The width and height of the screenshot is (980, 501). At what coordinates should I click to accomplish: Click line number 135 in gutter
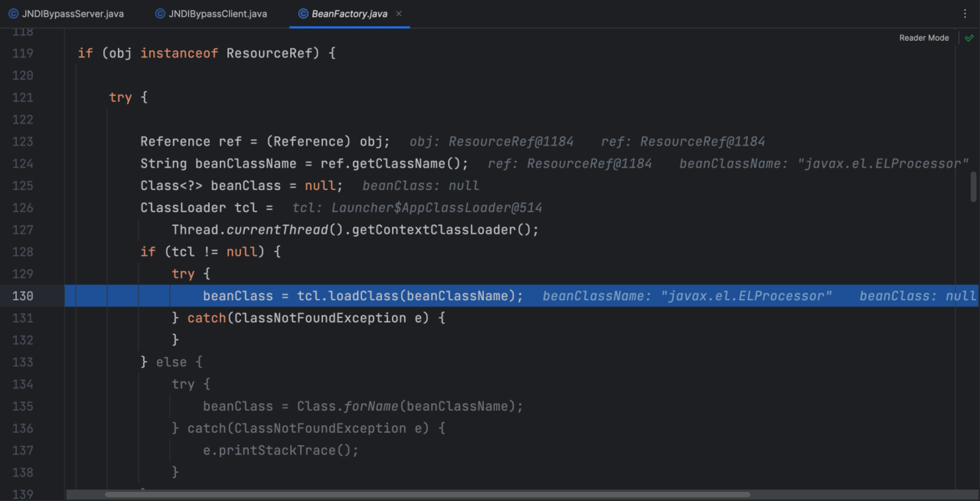(23, 406)
